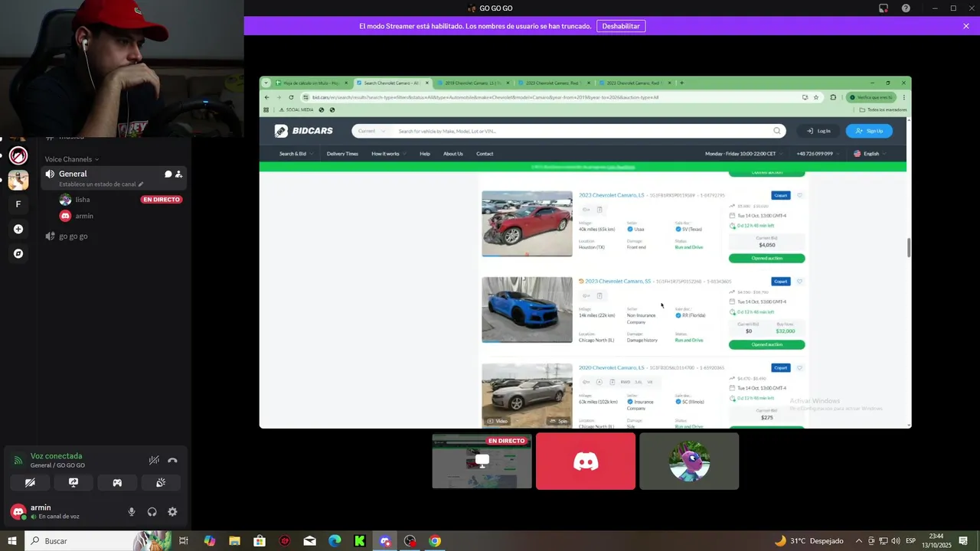Favorite the 2023 Camaro LS with heart
The height and width of the screenshot is (551, 980).
pyautogui.click(x=800, y=195)
